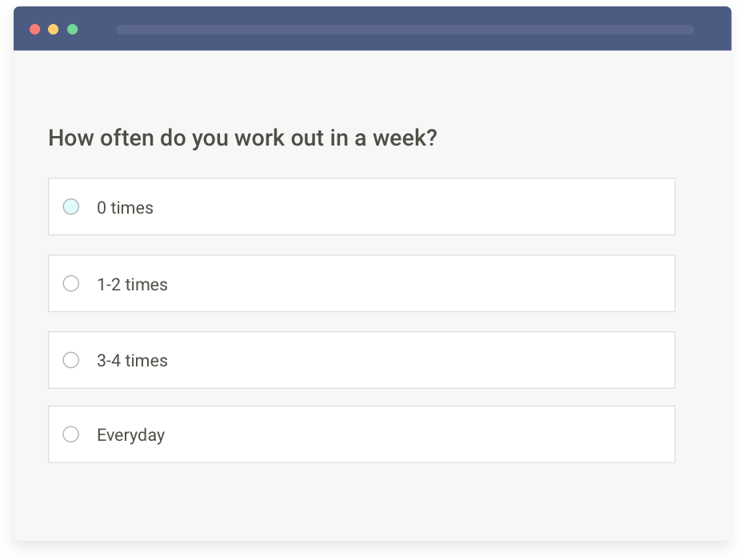Click the "Everyday" option label text

tap(130, 434)
